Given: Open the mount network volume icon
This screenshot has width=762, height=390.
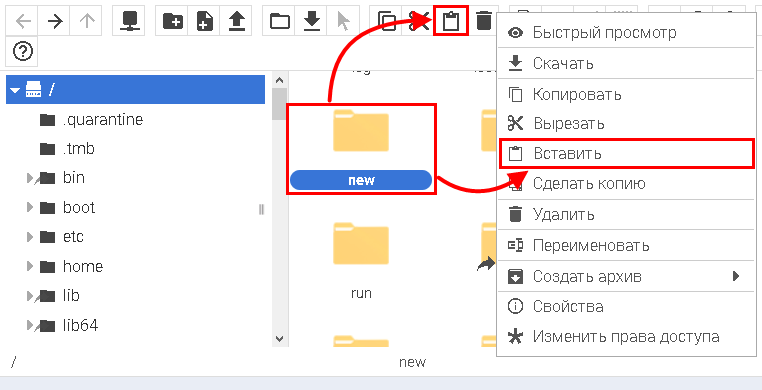Looking at the screenshot, I should (x=129, y=21).
